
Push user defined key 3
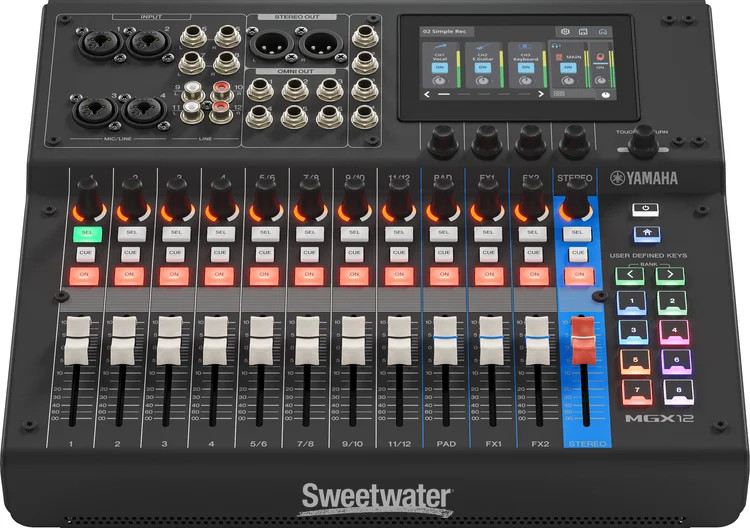click(634, 331)
